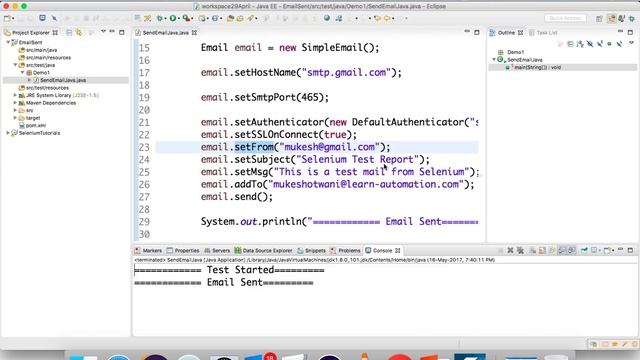Toggle Hide Static Members in Outline toolbar
The height and width of the screenshot is (360, 640).
[600, 44]
